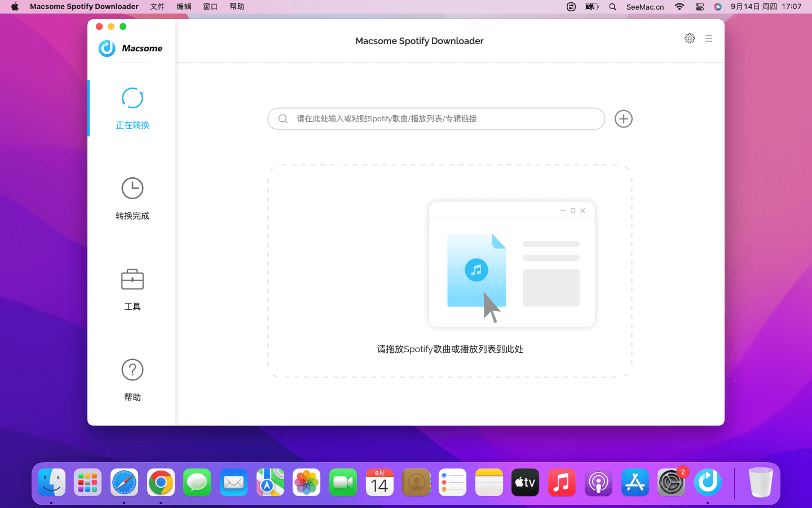
Task: Click the music file illustration in the drop area
Action: 476,271
